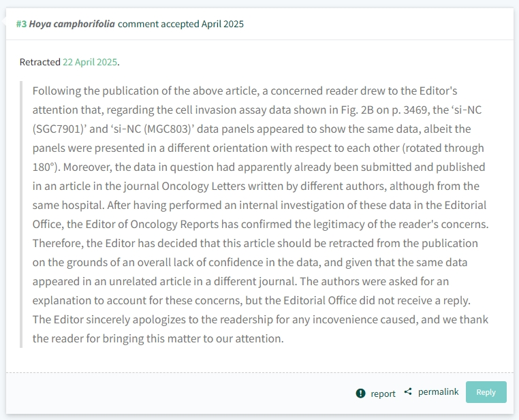Click the Reply button
Viewport: 519px width, 420px height.
coord(486,392)
